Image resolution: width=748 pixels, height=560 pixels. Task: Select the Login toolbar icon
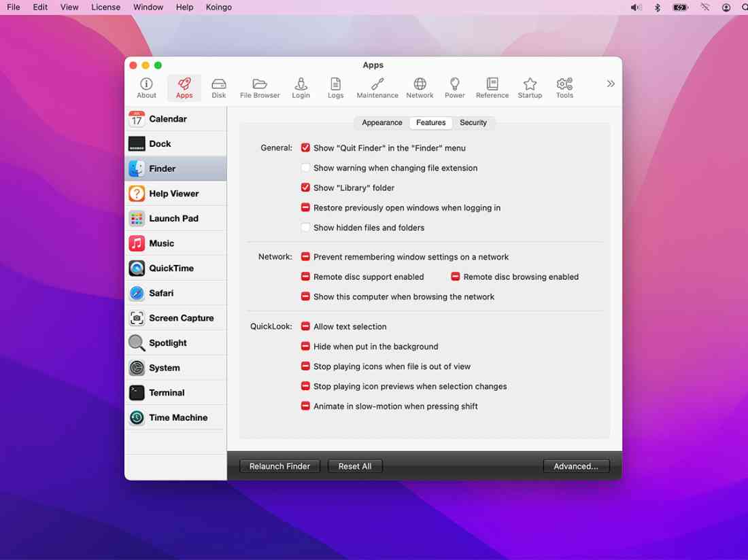click(301, 87)
